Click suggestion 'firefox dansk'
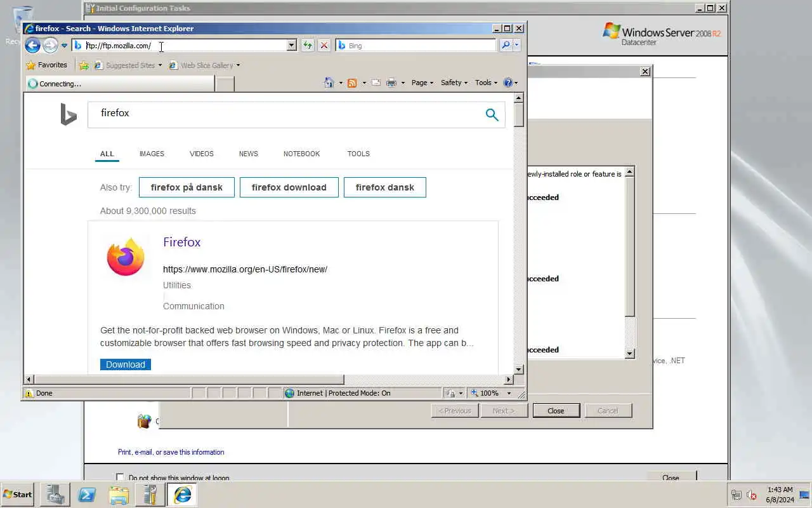This screenshot has height=508, width=812. click(x=385, y=187)
